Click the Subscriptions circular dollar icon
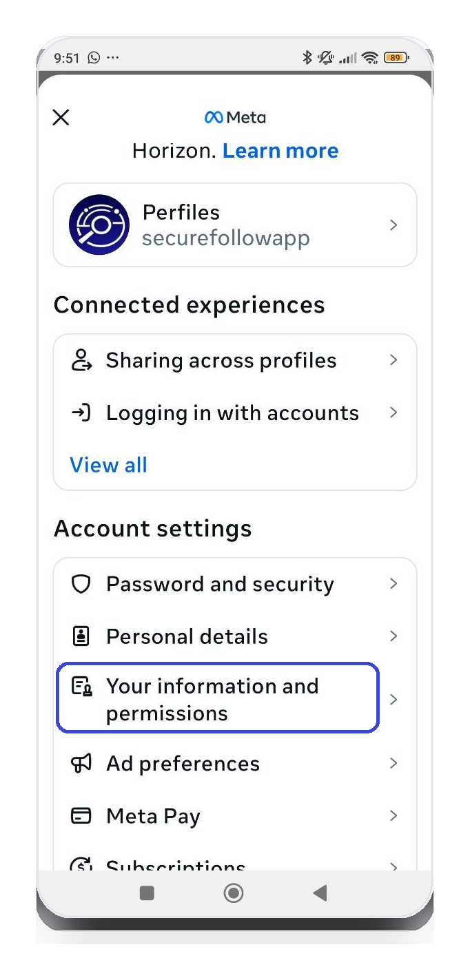The image size is (470, 980). pos(81,864)
